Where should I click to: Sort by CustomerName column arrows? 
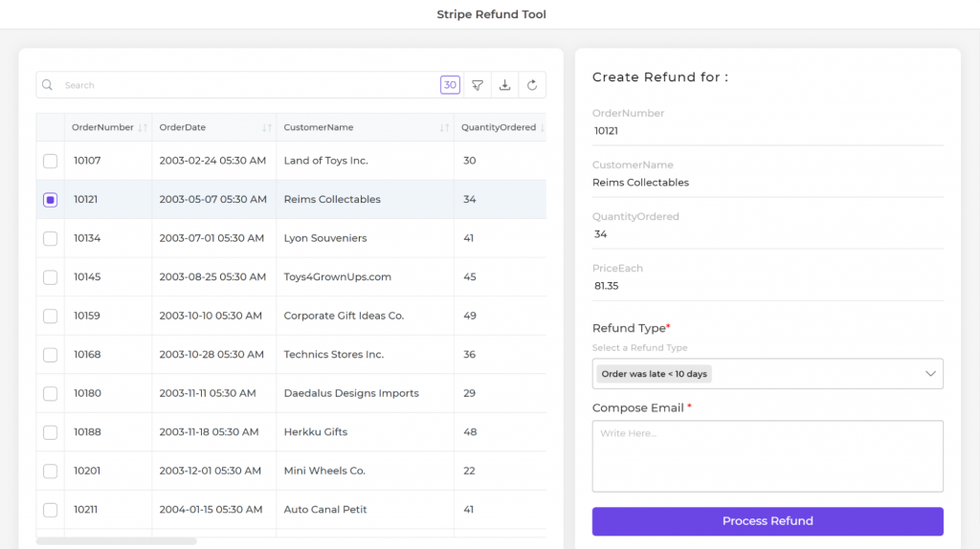click(x=444, y=128)
